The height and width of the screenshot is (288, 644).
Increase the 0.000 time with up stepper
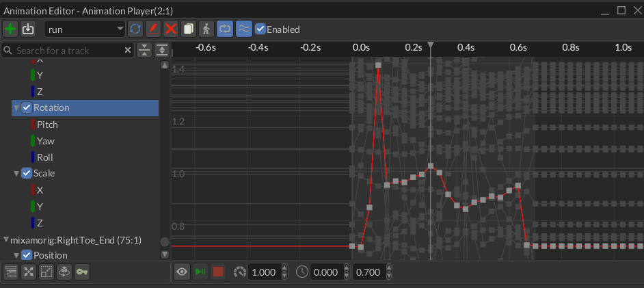click(347, 268)
